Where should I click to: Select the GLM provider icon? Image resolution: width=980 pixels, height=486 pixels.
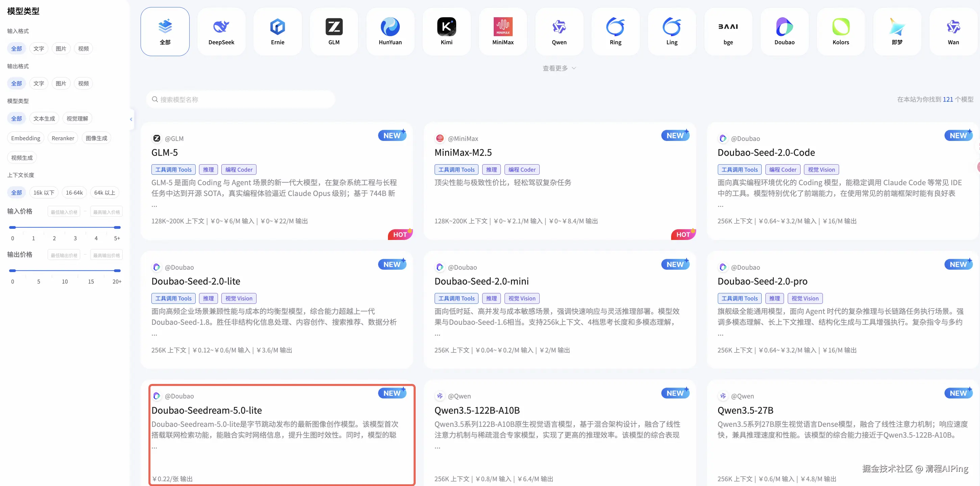point(334,27)
